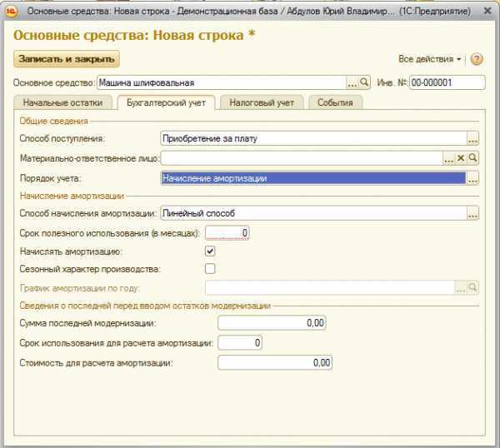Close the Основные средства window
Image resolution: width=500 pixels, height=448 pixels.
[x=487, y=11]
